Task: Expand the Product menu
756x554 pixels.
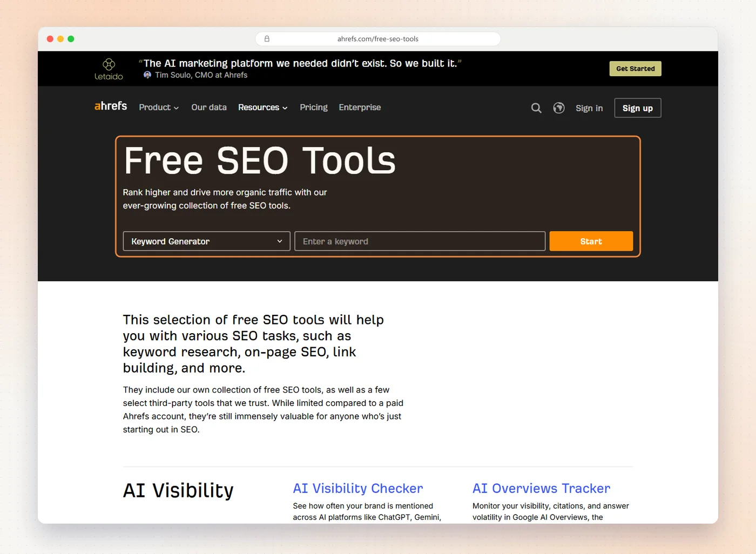Action: click(x=159, y=107)
